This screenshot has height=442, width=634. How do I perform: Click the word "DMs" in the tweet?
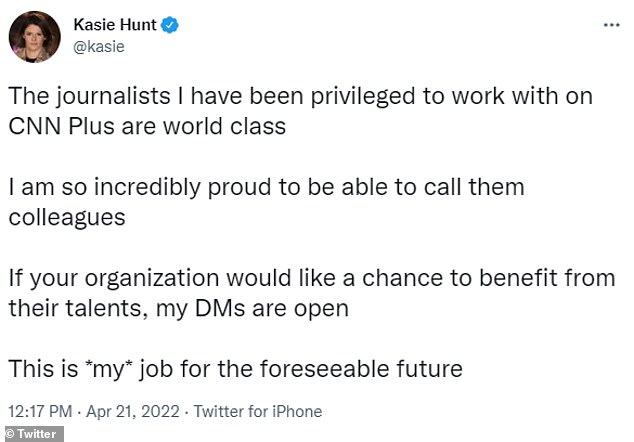220,309
